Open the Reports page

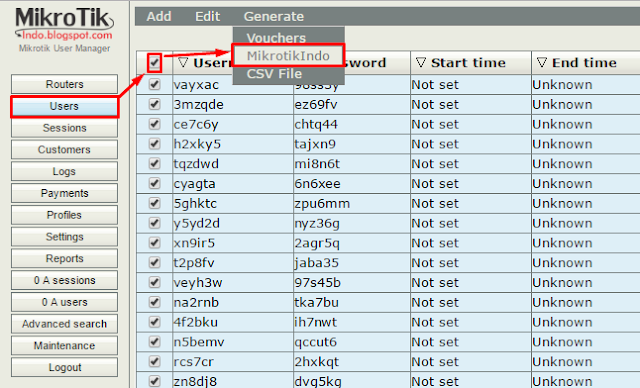(64, 258)
